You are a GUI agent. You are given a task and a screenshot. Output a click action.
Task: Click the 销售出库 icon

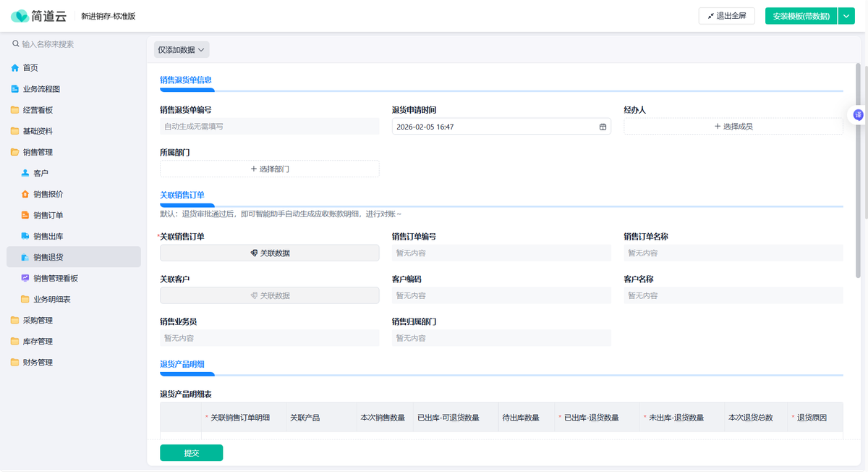(x=25, y=236)
